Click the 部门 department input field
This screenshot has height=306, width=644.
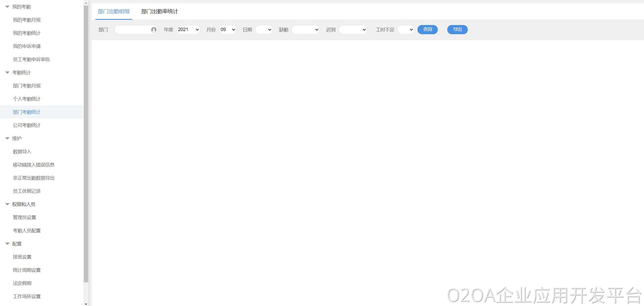click(132, 30)
